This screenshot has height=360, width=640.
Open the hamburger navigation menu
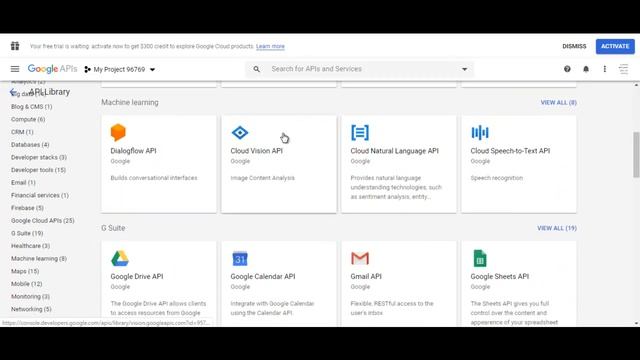pyautogui.click(x=15, y=69)
